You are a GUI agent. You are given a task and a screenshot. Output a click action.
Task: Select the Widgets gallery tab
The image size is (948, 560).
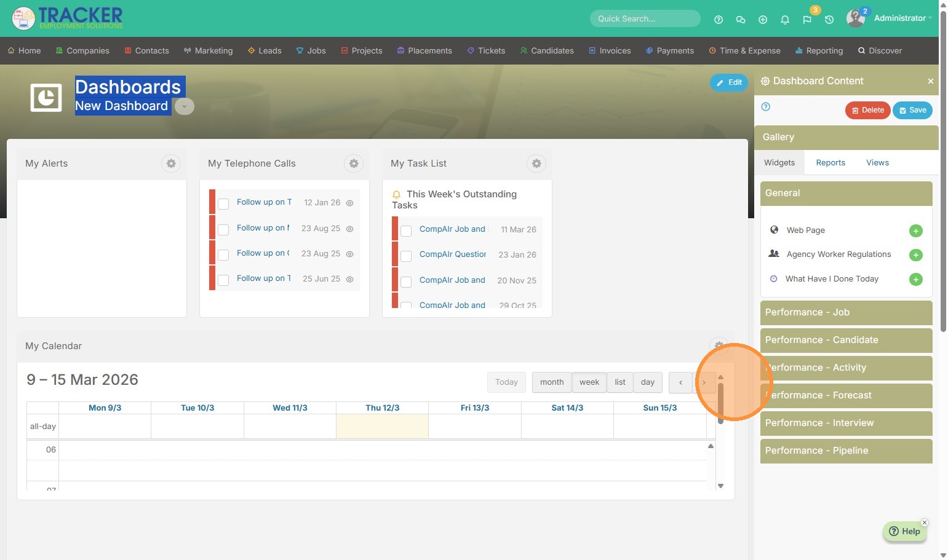click(x=779, y=163)
